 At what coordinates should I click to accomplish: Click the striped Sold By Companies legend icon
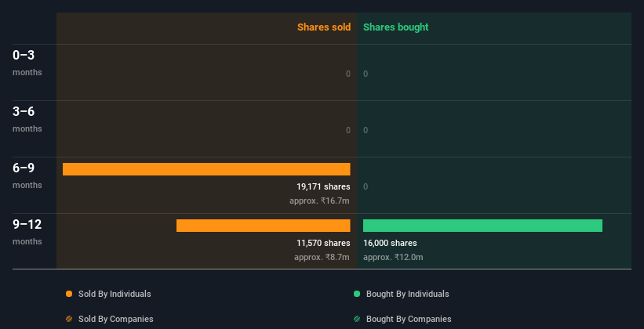[69, 319]
